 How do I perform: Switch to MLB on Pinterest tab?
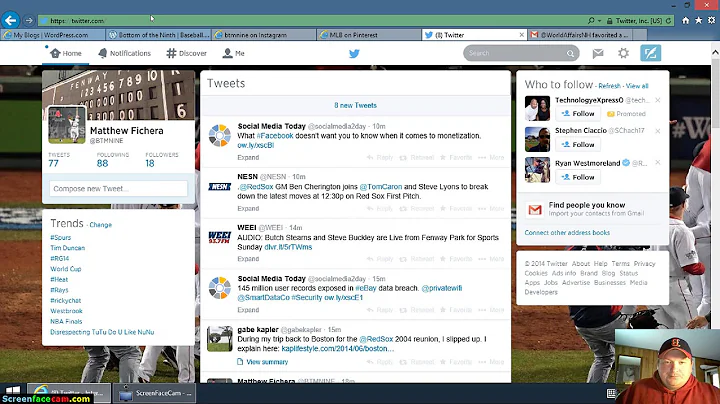(x=369, y=35)
